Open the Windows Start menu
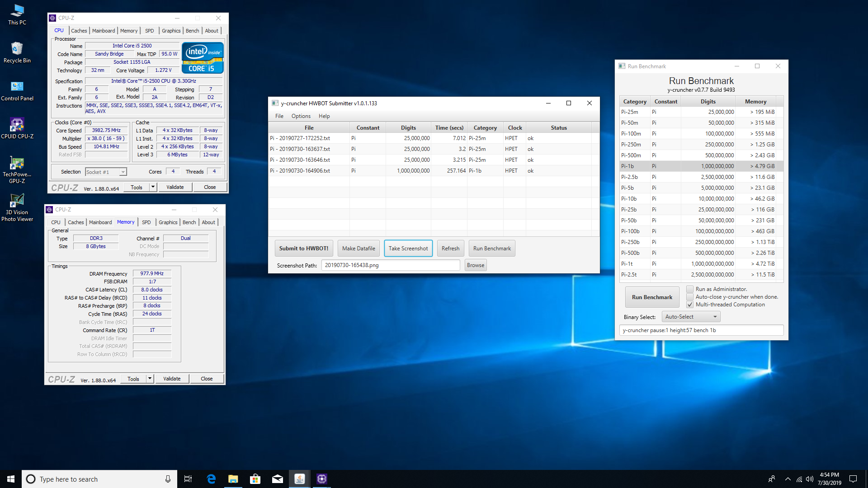The image size is (868, 488). point(11,479)
